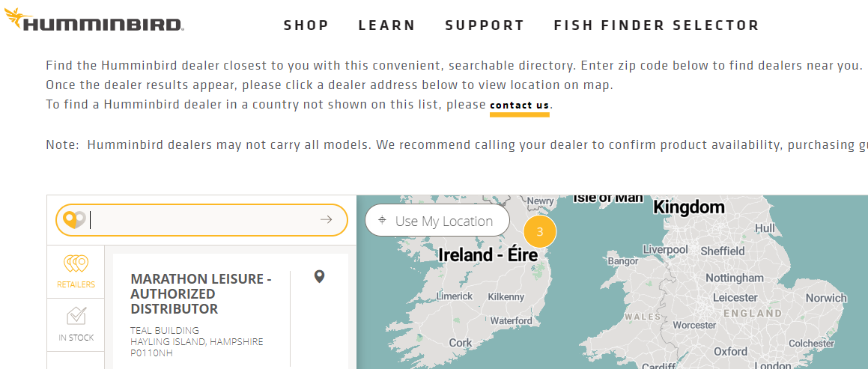The image size is (868, 369).
Task: Submit search with the arrow icon
Action: pyautogui.click(x=326, y=219)
